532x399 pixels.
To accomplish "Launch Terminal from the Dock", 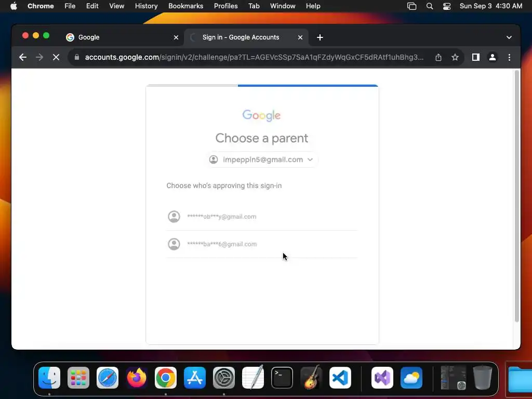I will click(282, 378).
